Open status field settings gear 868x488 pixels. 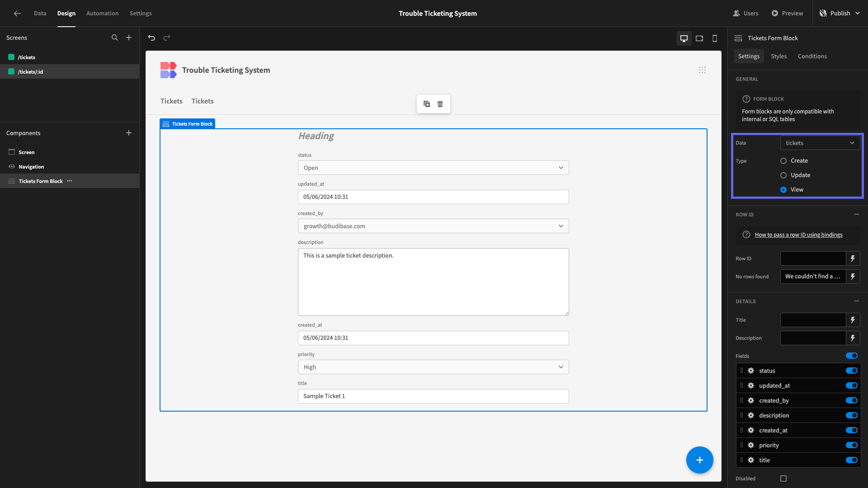(751, 371)
